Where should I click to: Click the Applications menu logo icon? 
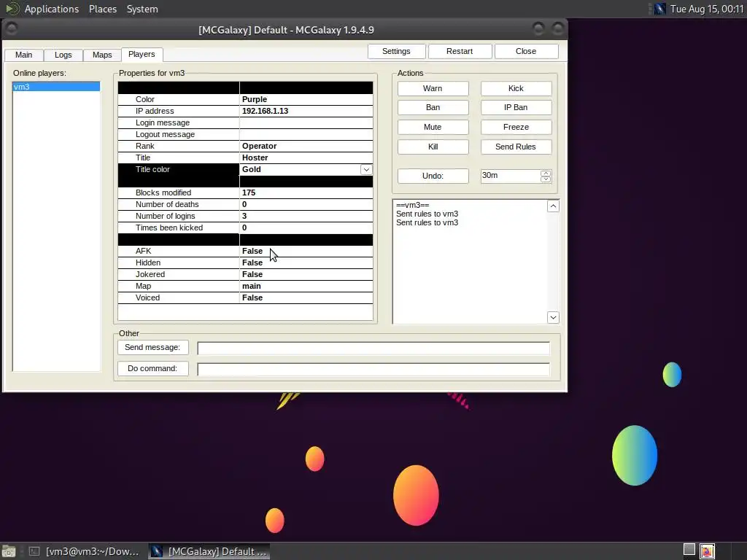pyautogui.click(x=12, y=9)
